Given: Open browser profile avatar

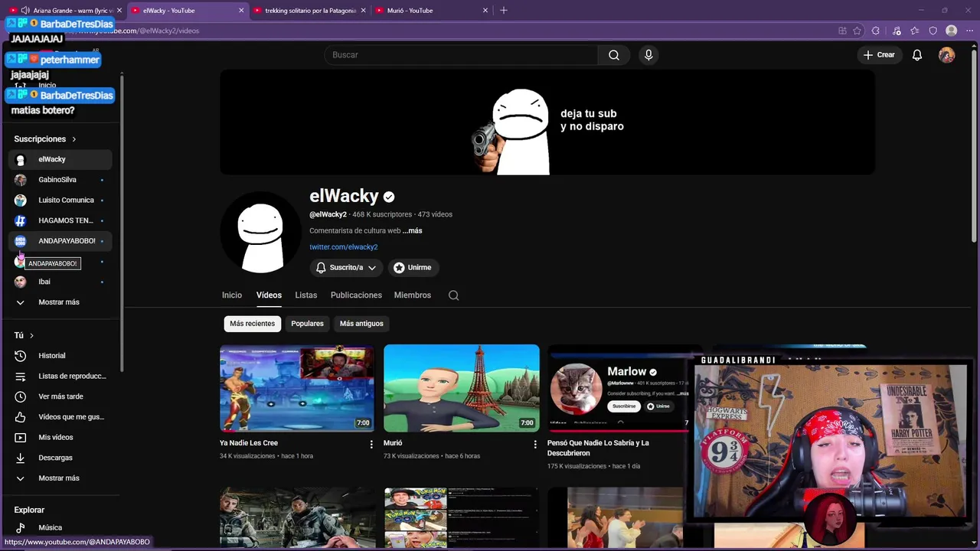Looking at the screenshot, I should (x=952, y=31).
